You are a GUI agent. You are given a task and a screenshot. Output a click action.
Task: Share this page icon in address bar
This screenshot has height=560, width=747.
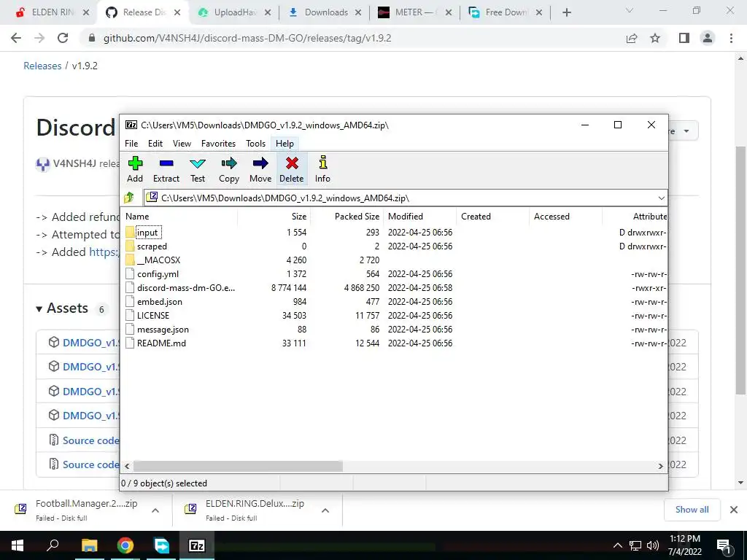click(x=632, y=38)
